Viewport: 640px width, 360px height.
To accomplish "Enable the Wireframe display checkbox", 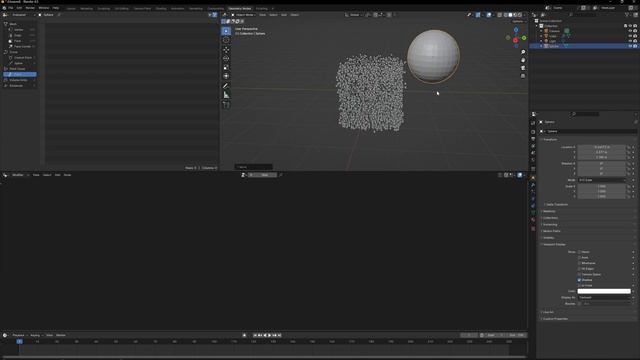I will [x=579, y=263].
